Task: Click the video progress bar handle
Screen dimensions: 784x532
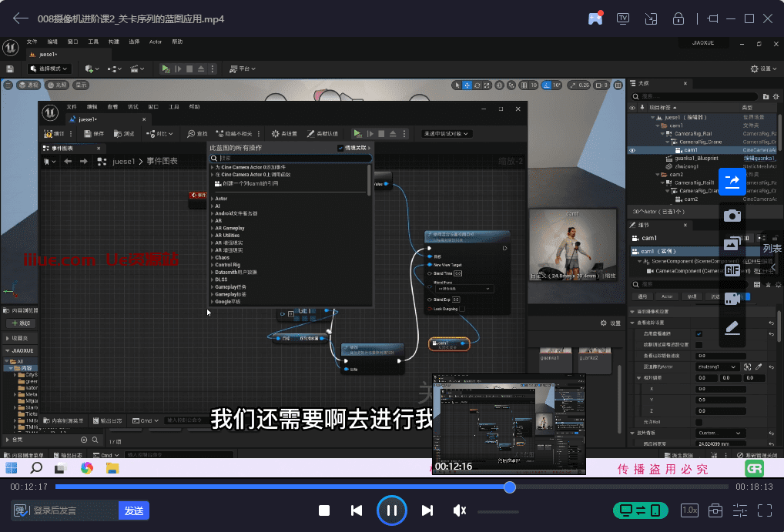Action: tap(509, 487)
